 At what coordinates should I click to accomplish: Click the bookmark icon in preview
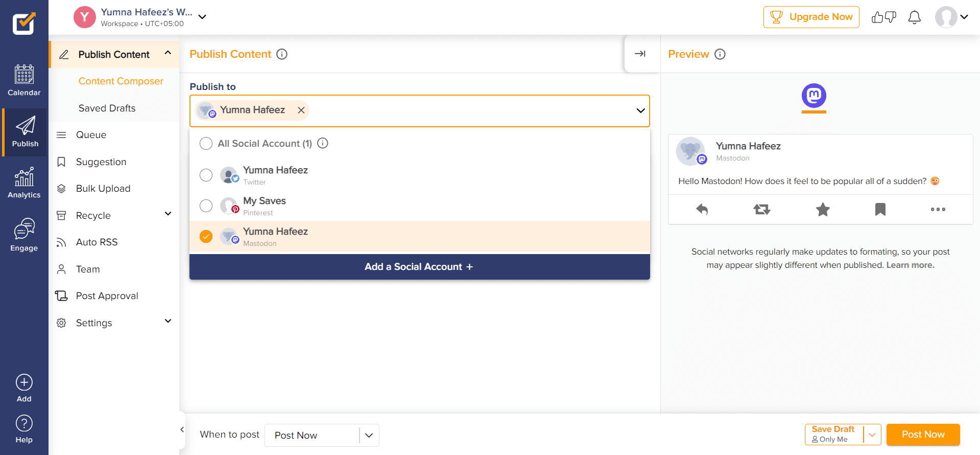point(880,209)
